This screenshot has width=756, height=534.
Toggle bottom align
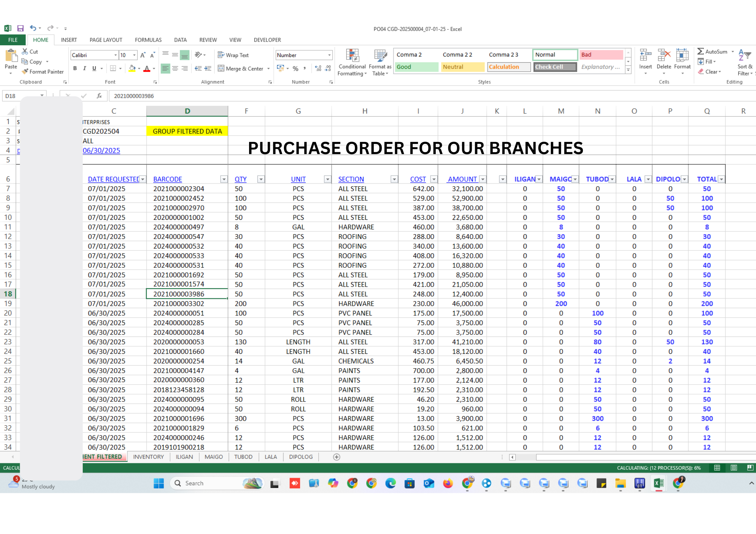[x=184, y=55]
